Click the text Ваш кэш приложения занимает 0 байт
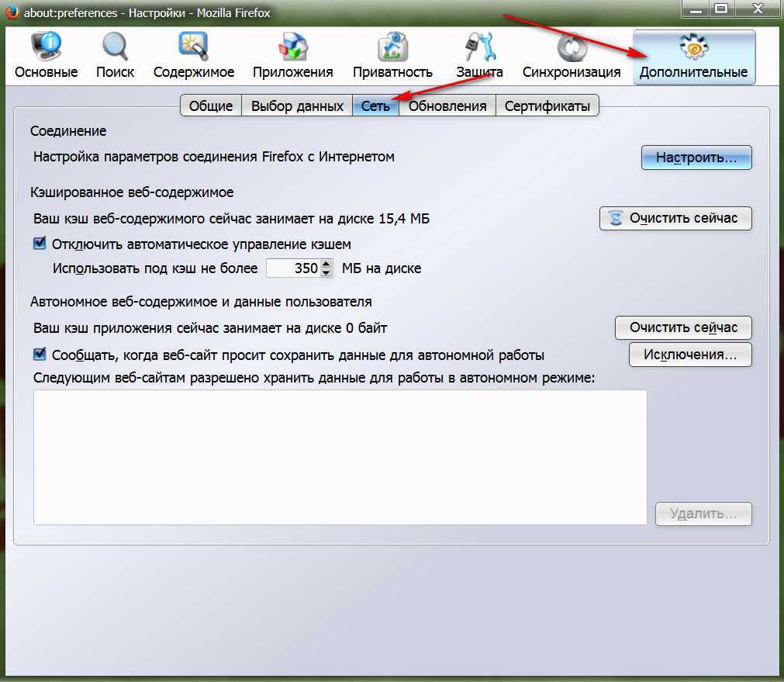Screen dimensions: 784x682 point(210,328)
